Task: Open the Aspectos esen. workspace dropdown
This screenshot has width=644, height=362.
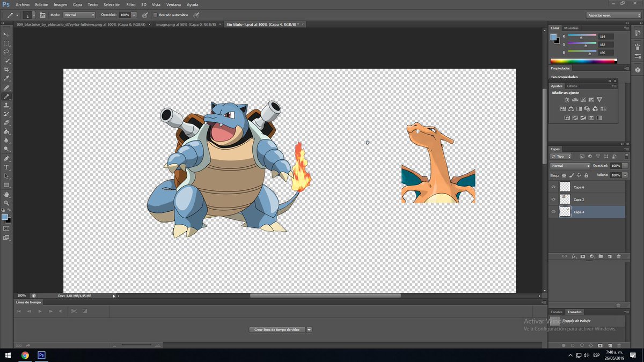Action: [x=614, y=15]
